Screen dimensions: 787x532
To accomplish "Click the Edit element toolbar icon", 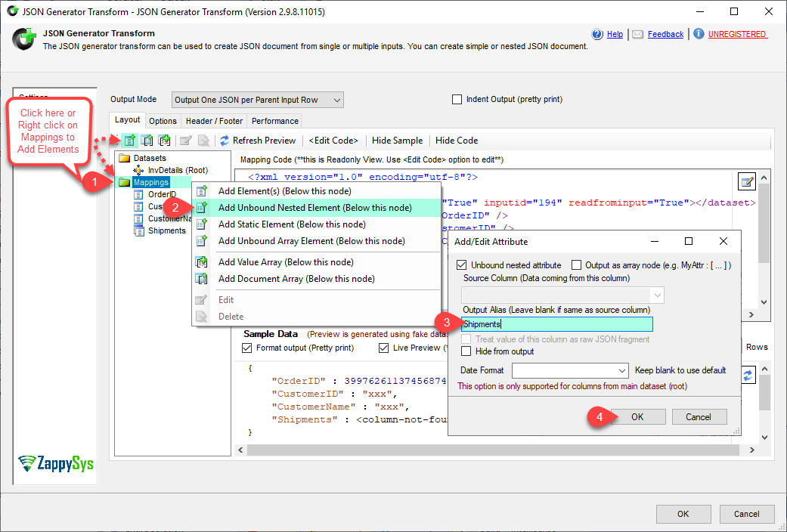I will point(186,141).
